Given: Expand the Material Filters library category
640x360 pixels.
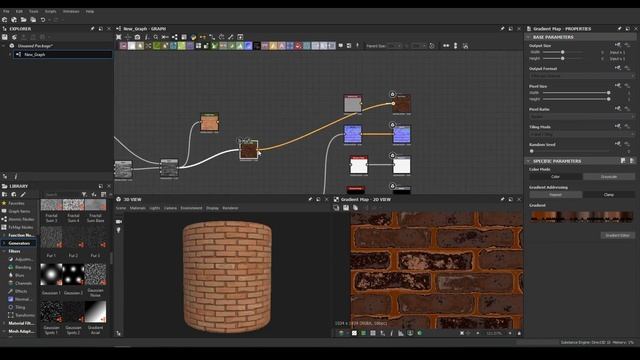Looking at the screenshot, I should point(4,323).
